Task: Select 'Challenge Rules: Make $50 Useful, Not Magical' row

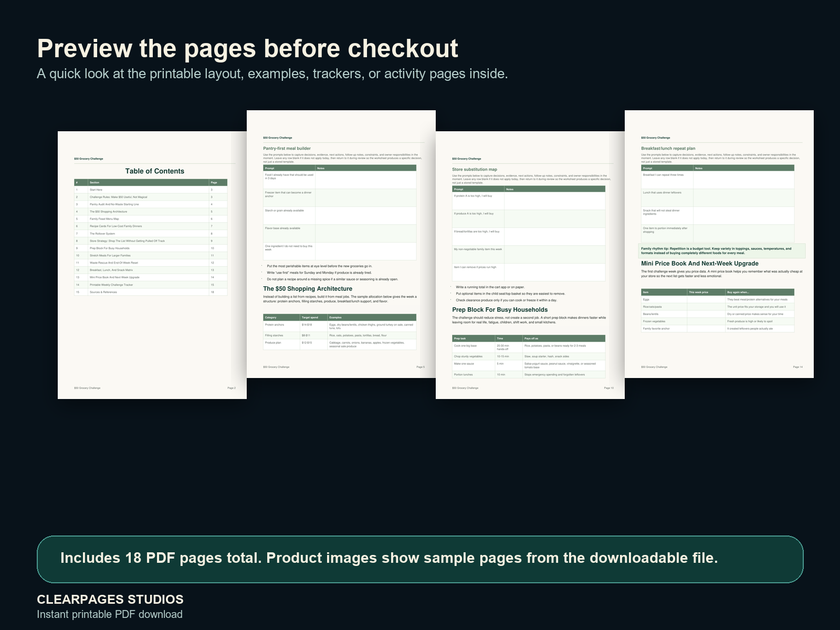Action: [151, 197]
